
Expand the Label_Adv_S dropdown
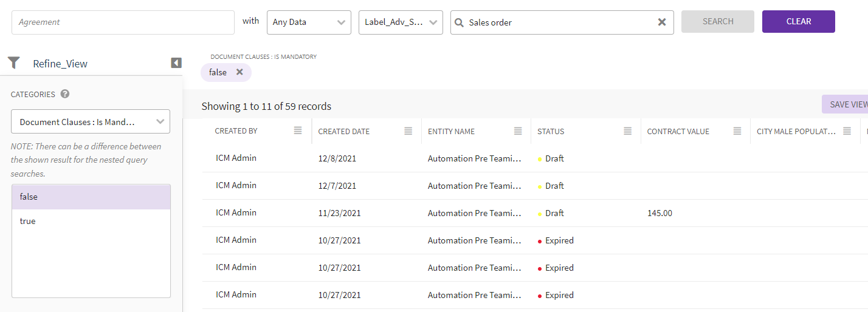click(401, 22)
